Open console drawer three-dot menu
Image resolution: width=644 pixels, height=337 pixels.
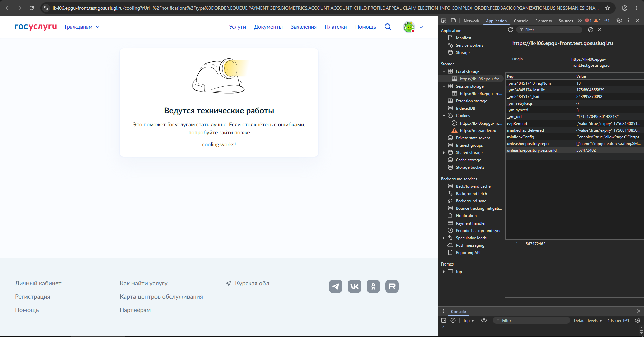click(x=444, y=311)
